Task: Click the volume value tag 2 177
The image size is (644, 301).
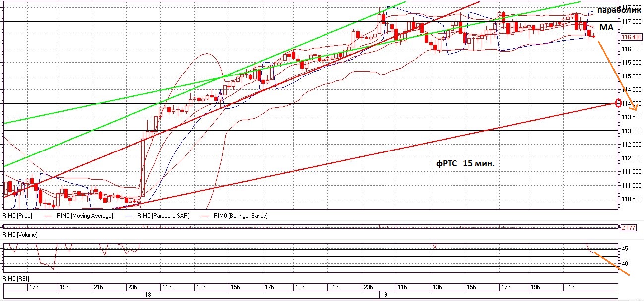Action: [629, 227]
